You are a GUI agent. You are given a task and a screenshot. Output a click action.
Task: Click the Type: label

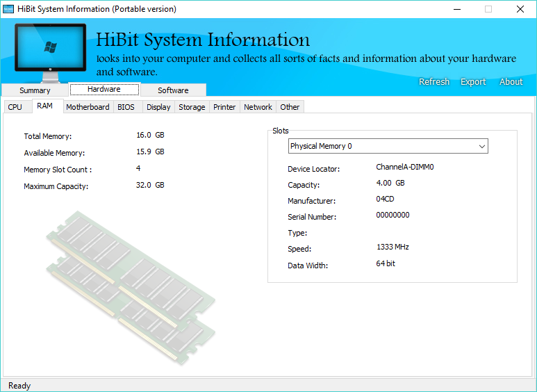pyautogui.click(x=297, y=233)
